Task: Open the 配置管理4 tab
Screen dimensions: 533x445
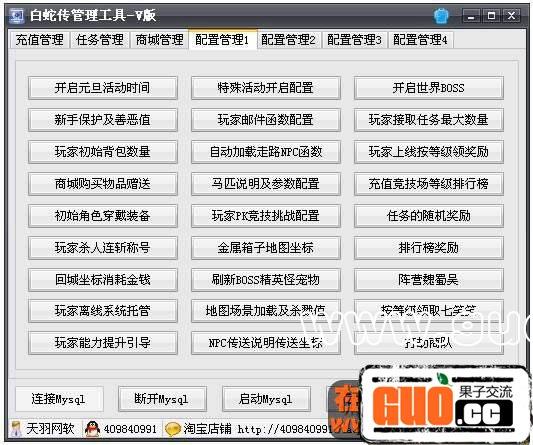Action: pos(420,40)
